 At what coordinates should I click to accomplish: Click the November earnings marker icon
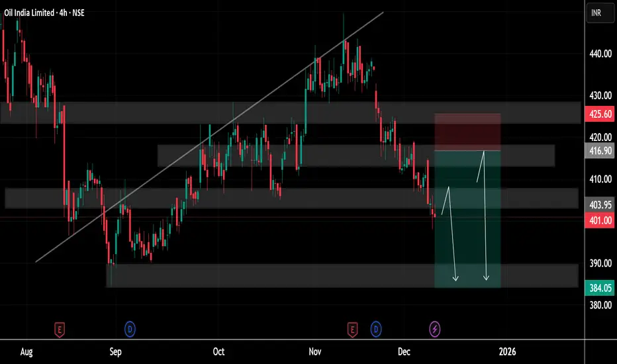pyautogui.click(x=352, y=330)
